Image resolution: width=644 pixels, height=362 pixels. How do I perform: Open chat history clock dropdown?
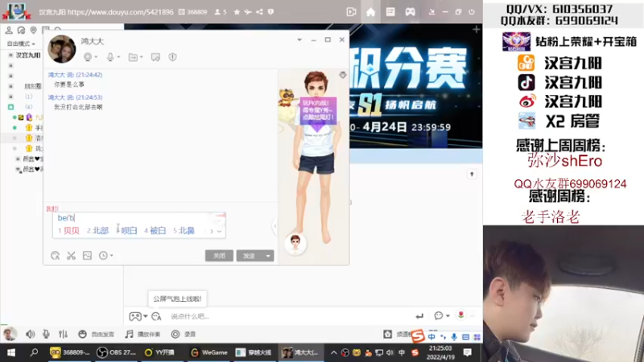point(106,256)
